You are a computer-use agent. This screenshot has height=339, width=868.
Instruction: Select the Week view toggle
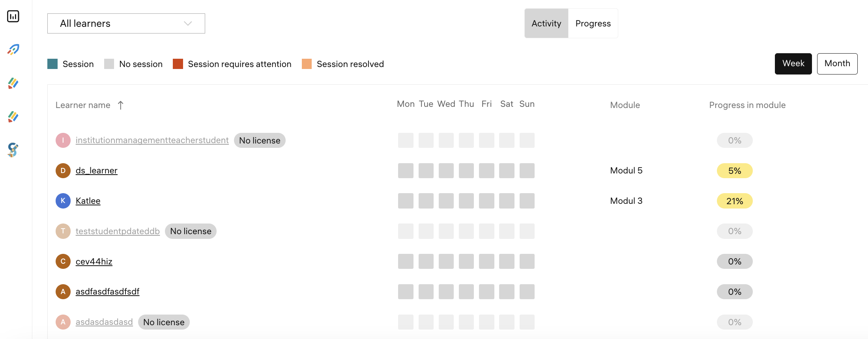(x=793, y=64)
